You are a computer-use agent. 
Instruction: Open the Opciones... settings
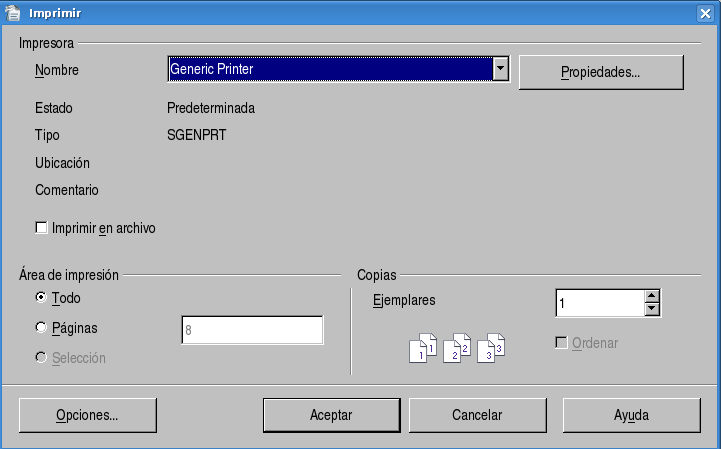pyautogui.click(x=87, y=415)
